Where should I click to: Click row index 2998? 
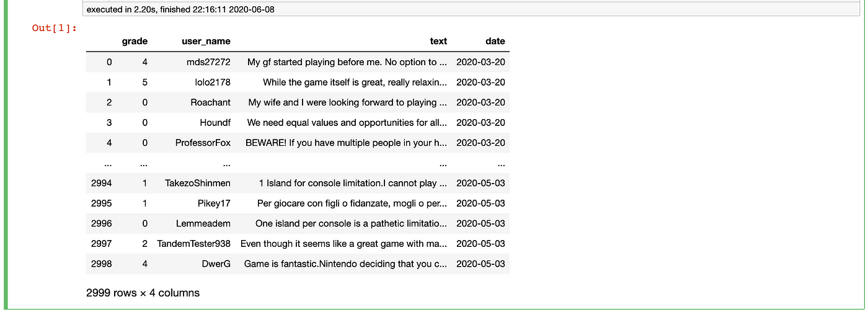102,264
